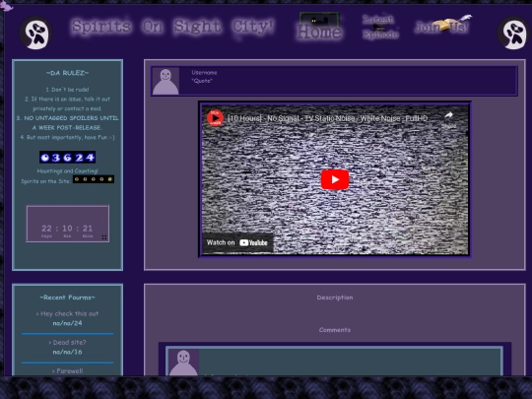Screen dimensions: 532x399
Task: Click the ~DA RULEZ~ heading
Action: point(68,73)
